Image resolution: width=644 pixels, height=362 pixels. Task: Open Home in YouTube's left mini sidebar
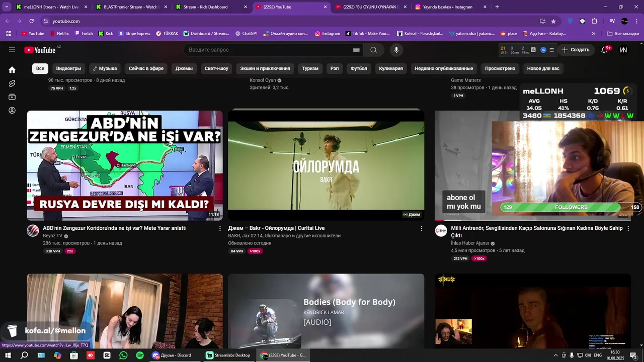[12, 70]
